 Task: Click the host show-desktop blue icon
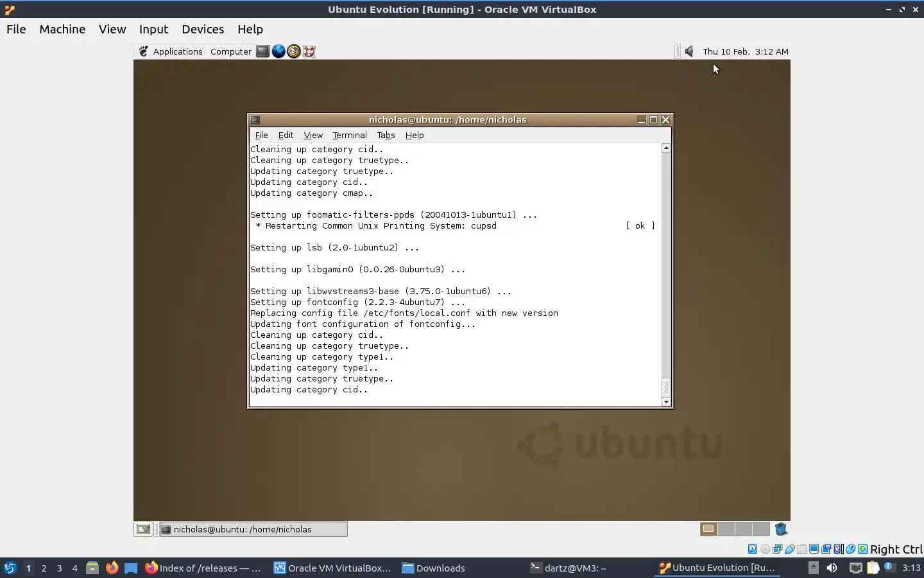[131, 568]
